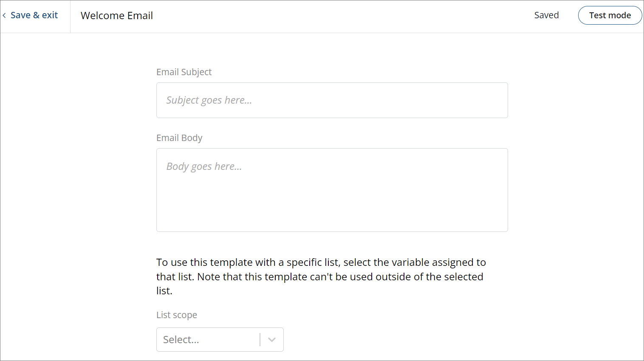Click the downward arrow in the List scope selector
The image size is (644, 361).
point(271,339)
